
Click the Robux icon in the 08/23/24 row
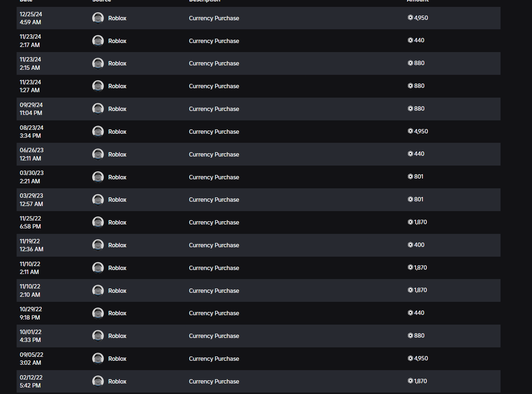tap(411, 131)
